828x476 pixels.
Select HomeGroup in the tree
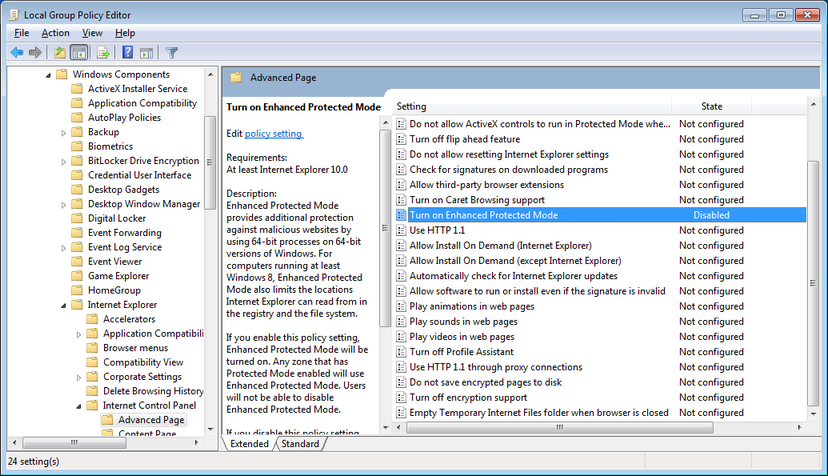click(x=114, y=290)
